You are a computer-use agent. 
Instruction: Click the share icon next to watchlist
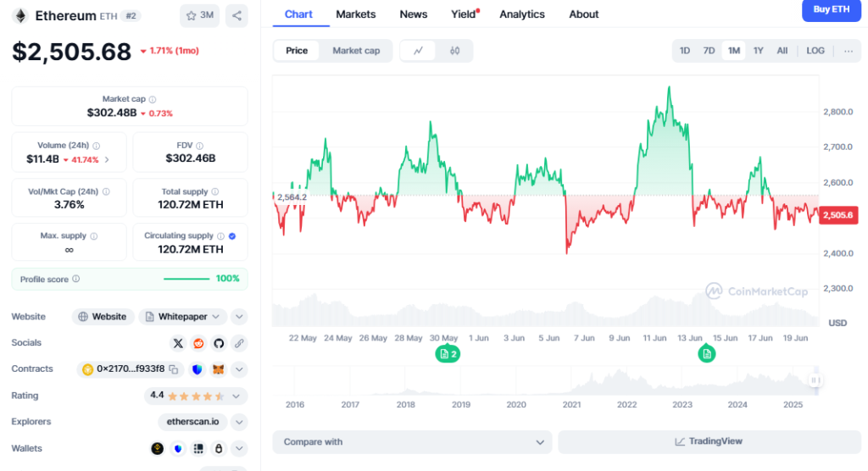click(237, 15)
